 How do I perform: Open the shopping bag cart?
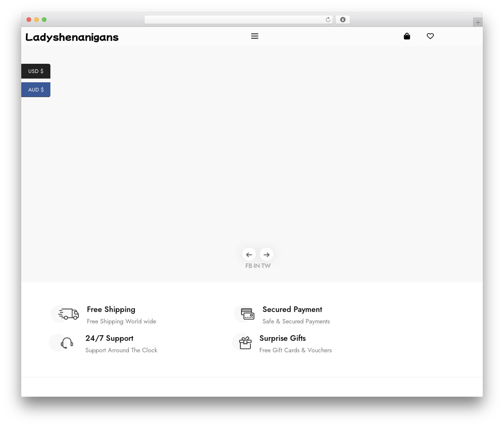[407, 36]
